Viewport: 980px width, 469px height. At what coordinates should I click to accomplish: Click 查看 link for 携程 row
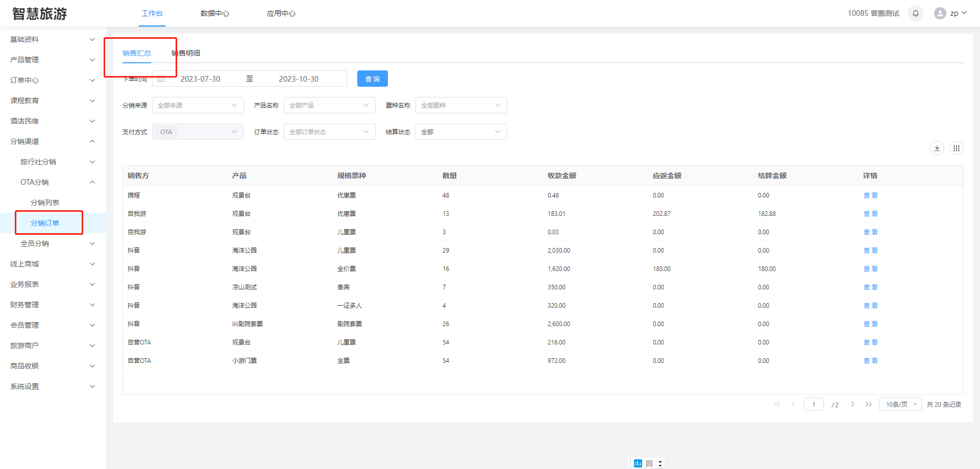tap(870, 195)
